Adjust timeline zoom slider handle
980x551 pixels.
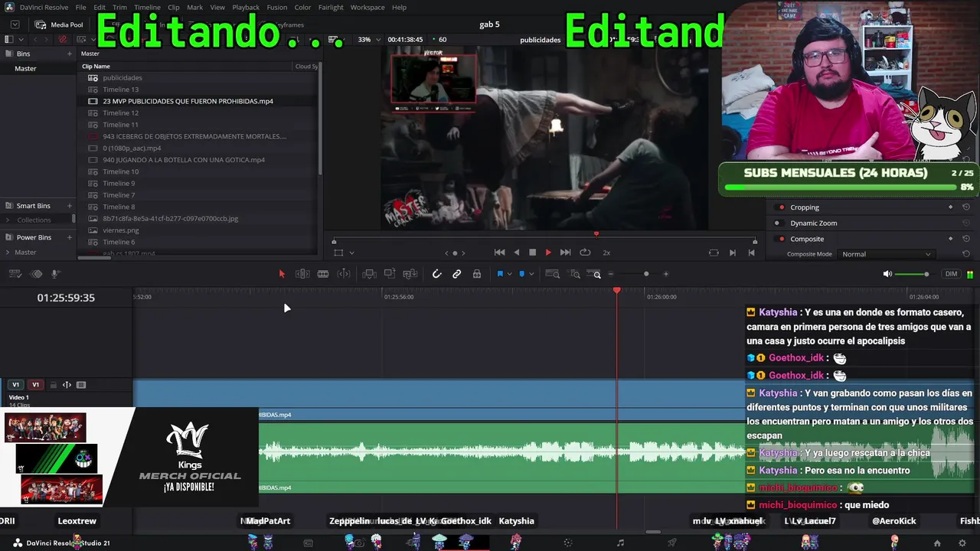[646, 274]
